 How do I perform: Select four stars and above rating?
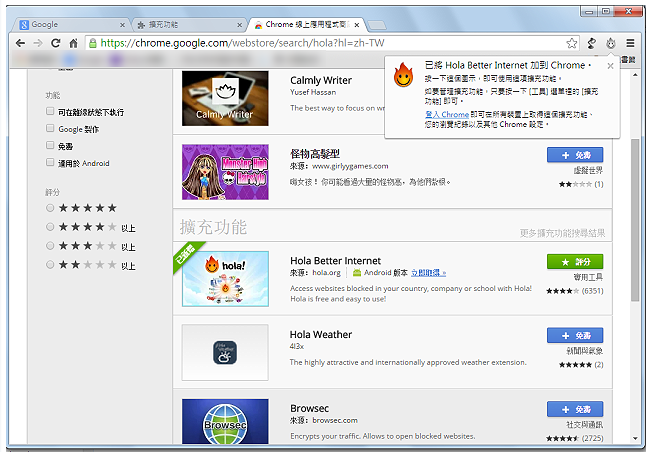(50, 227)
